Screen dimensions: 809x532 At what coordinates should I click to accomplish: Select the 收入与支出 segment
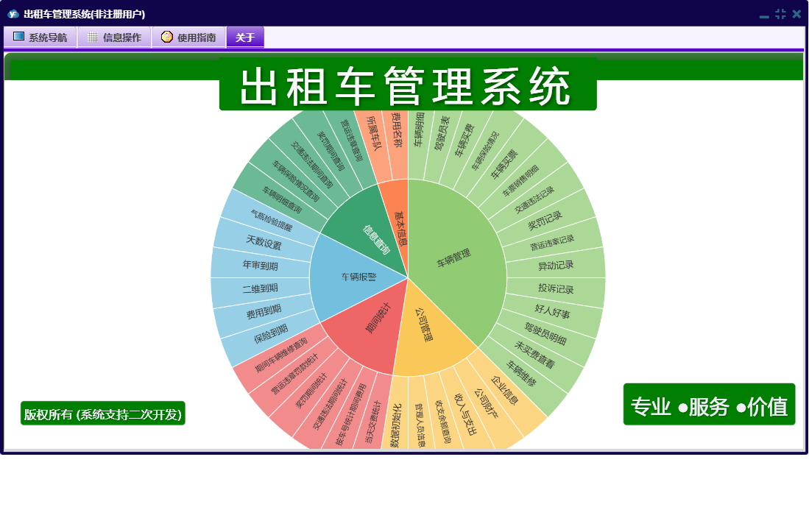click(x=465, y=414)
